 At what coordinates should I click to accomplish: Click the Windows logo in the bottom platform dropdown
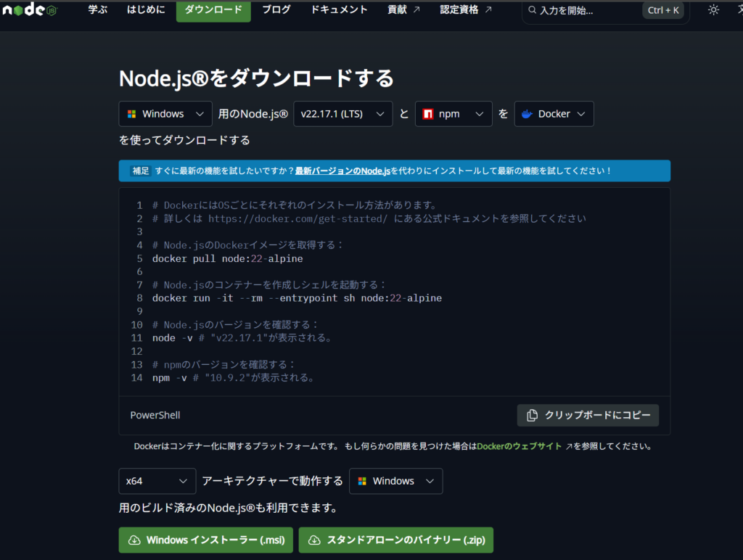point(362,481)
